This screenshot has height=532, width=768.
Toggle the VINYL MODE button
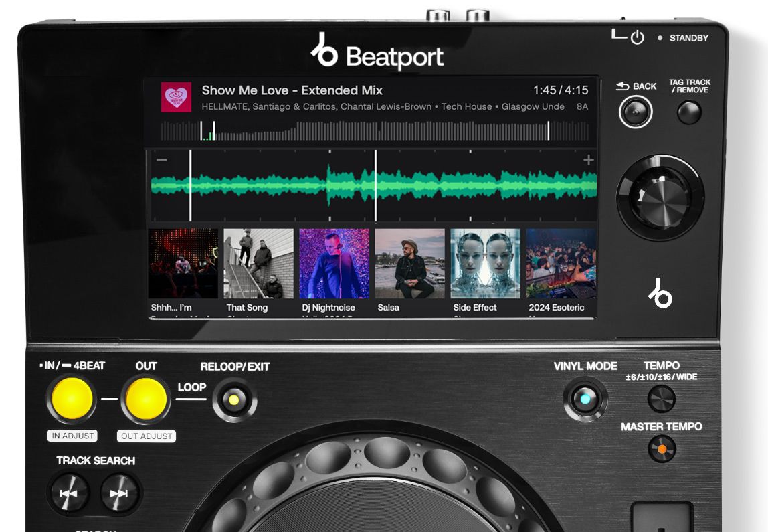pyautogui.click(x=585, y=400)
